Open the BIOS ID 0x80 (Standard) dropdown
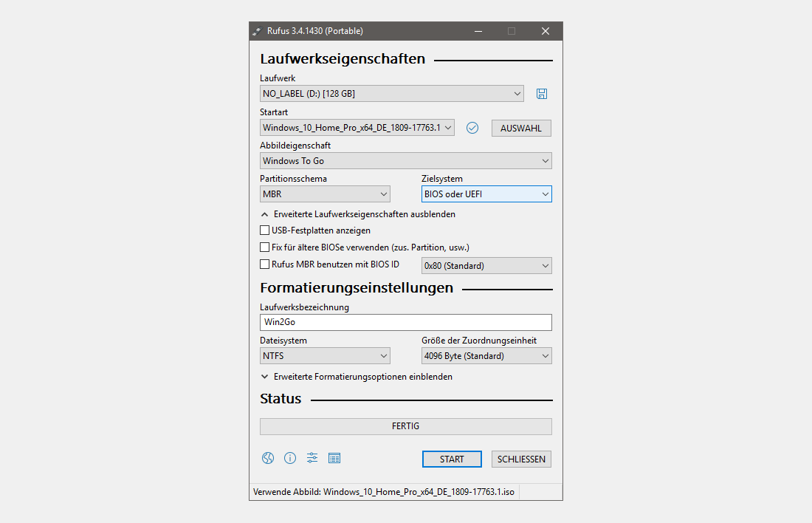This screenshot has width=812, height=523. click(486, 265)
